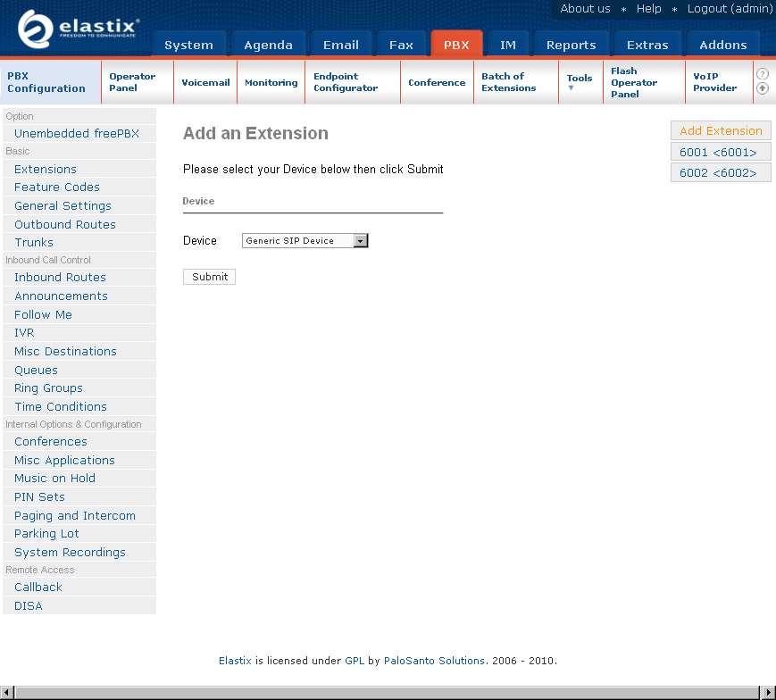Screen dimensions: 776x700
Task: Click Logout (admin)
Action: click(730, 8)
